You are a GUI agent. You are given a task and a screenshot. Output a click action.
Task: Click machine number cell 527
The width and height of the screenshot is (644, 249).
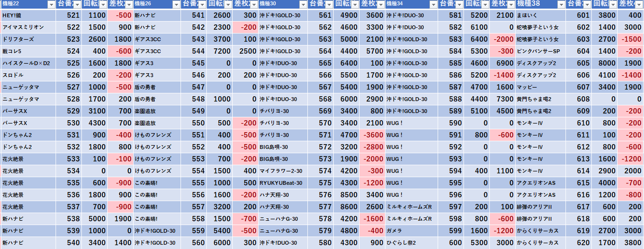coord(69,87)
